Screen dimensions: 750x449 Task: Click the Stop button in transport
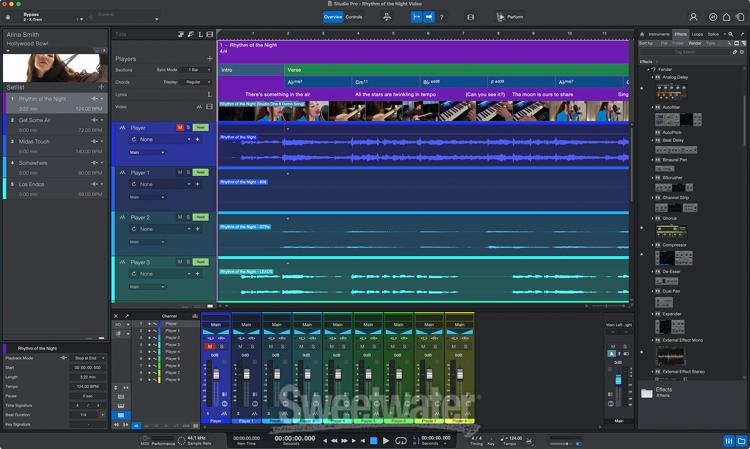(374, 440)
